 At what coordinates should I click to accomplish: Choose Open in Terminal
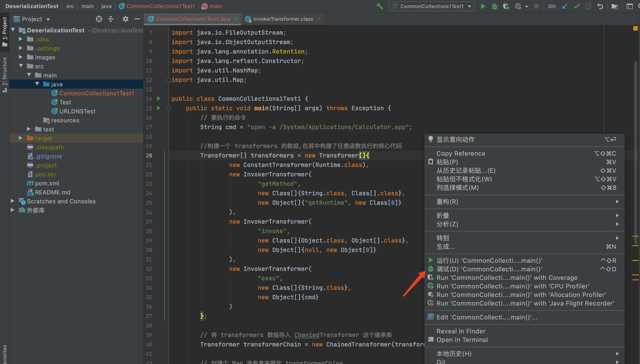[x=524, y=340]
